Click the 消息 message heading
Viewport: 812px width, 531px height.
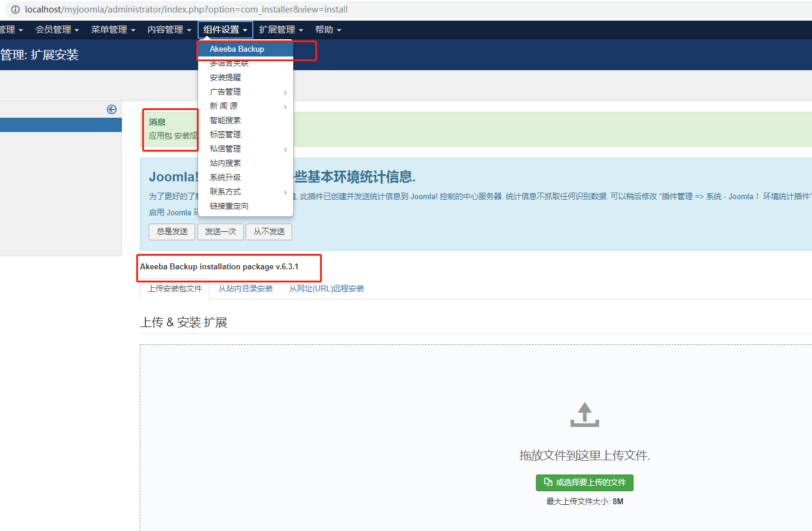click(157, 122)
